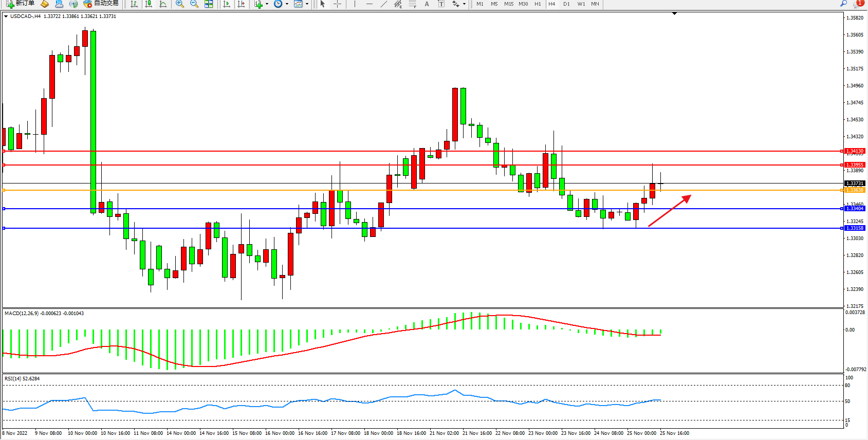
Task: Click the orange 1.33638 price level label
Action: [x=855, y=190]
